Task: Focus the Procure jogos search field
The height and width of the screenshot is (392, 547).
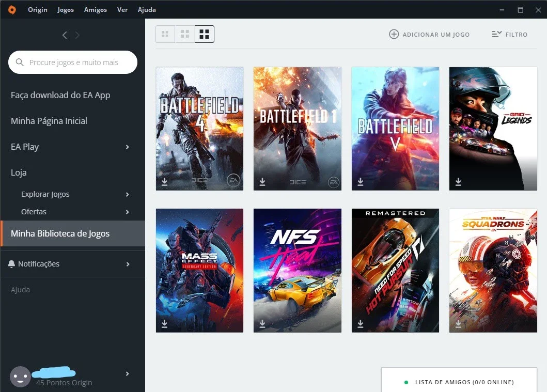Action: (x=72, y=62)
